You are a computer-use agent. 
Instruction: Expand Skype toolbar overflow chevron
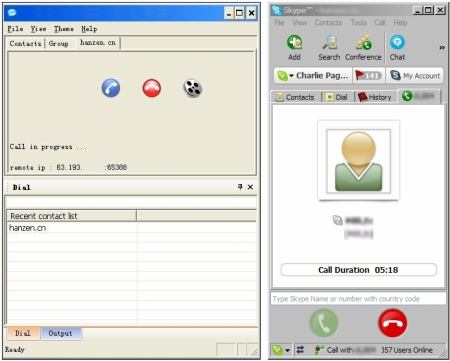pos(442,48)
